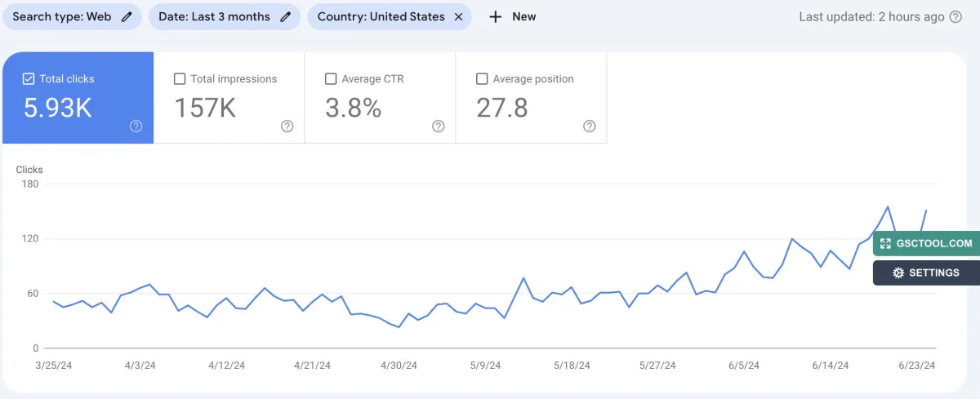Click the clicks line chart near 5/9/24
The image size is (980, 399).
(485, 308)
